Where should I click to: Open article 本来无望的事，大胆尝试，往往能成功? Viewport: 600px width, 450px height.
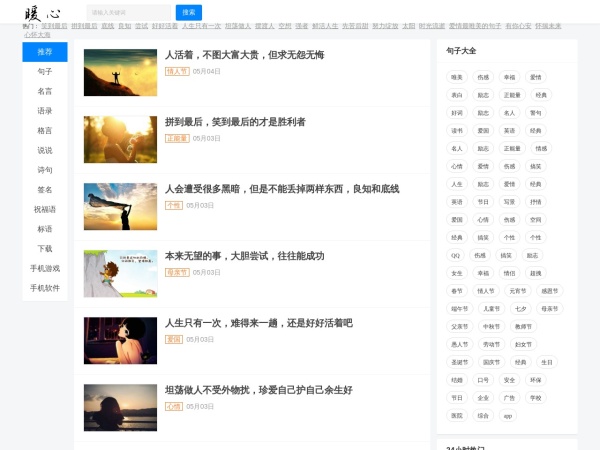pos(245,256)
